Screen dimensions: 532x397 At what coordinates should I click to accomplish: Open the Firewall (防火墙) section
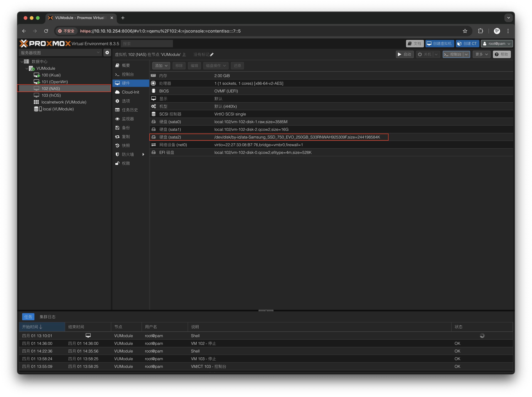pos(128,154)
